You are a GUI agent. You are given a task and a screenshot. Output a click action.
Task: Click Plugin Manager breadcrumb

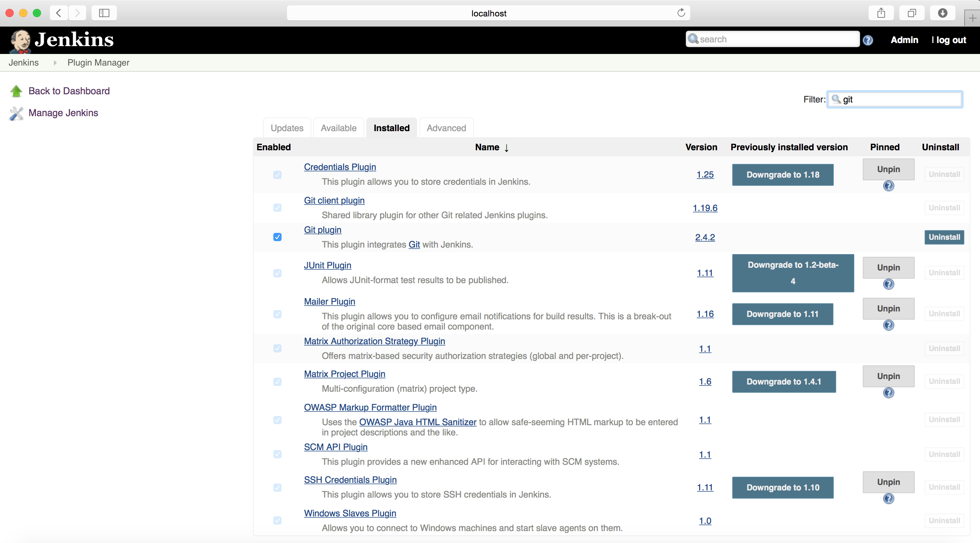pyautogui.click(x=98, y=63)
